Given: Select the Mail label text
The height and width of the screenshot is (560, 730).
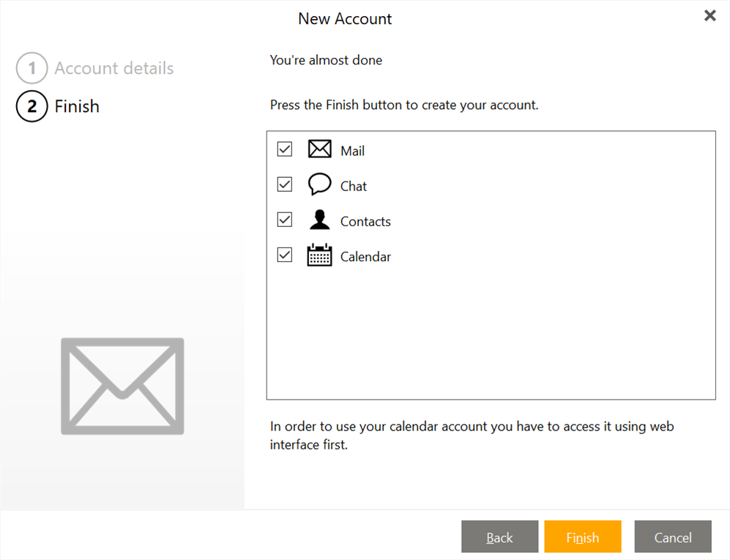Looking at the screenshot, I should [352, 151].
